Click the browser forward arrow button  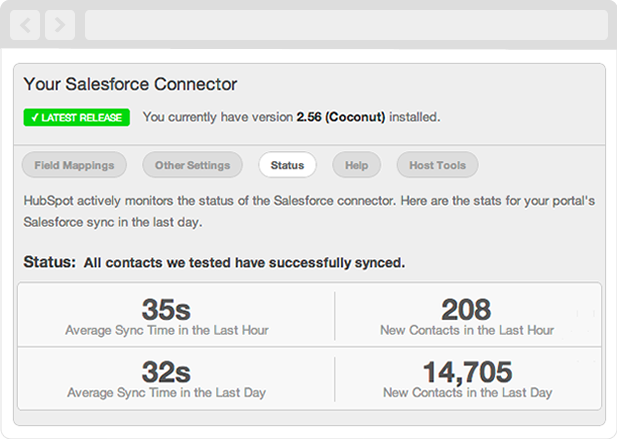pos(58,25)
